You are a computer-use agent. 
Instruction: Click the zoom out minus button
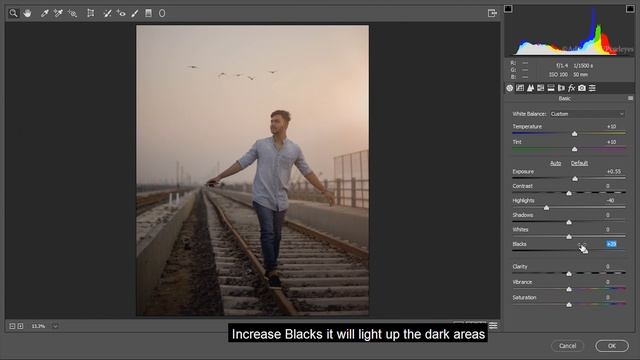click(12, 326)
